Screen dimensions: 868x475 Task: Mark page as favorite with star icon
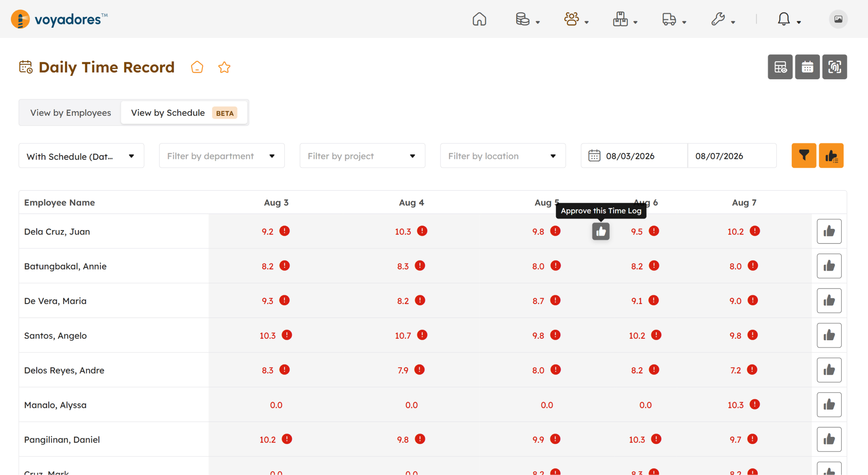(224, 67)
